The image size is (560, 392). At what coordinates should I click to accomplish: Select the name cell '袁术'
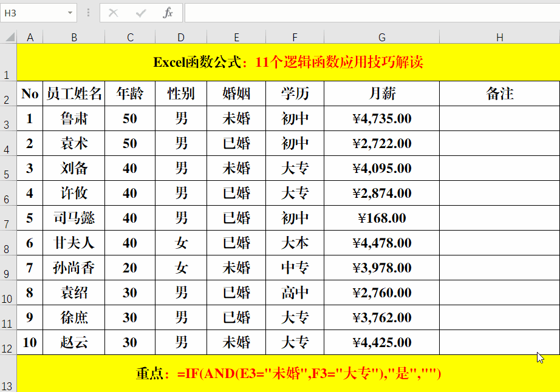click(x=74, y=143)
